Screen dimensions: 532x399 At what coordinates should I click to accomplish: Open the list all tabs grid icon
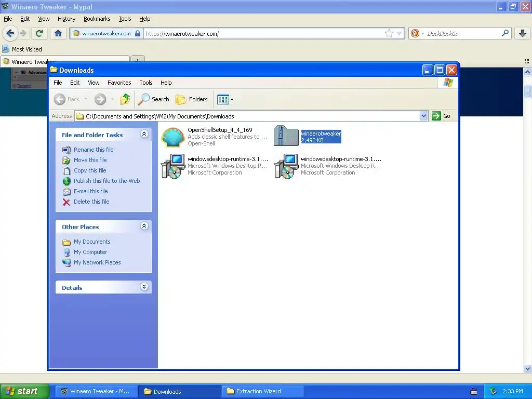[527, 61]
